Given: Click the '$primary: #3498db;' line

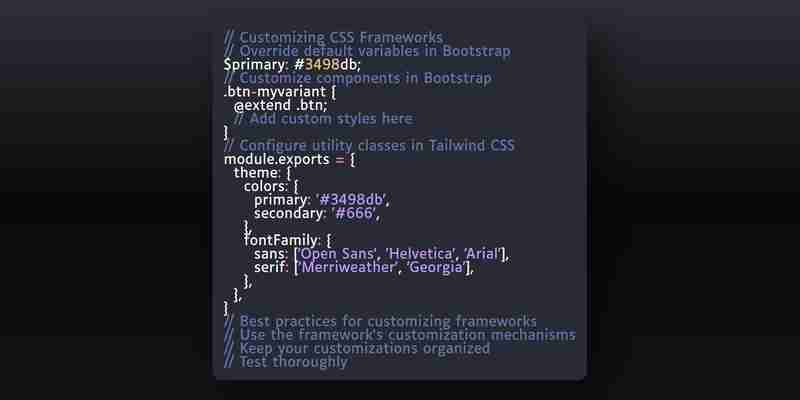Looking at the screenshot, I should (292, 65).
